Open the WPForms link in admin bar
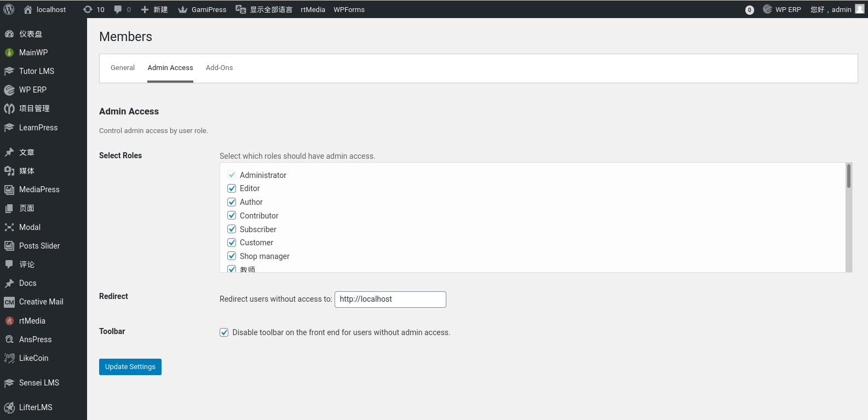The height and width of the screenshot is (420, 868). [x=349, y=9]
